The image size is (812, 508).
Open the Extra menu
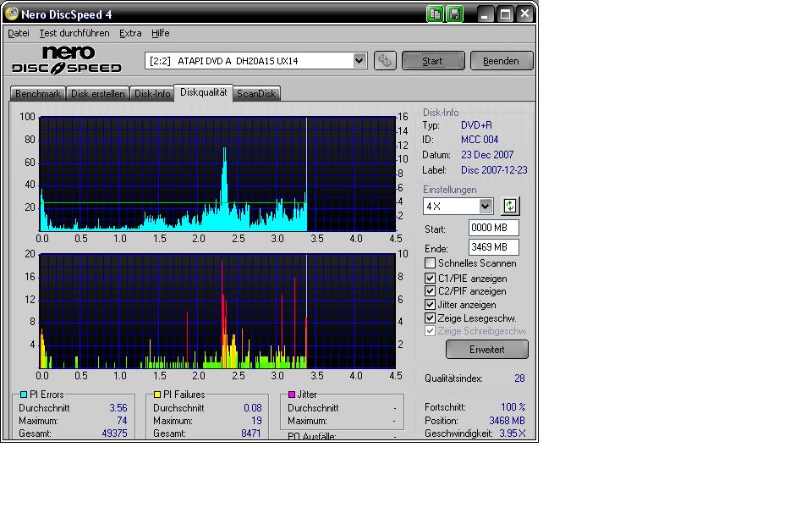(130, 33)
